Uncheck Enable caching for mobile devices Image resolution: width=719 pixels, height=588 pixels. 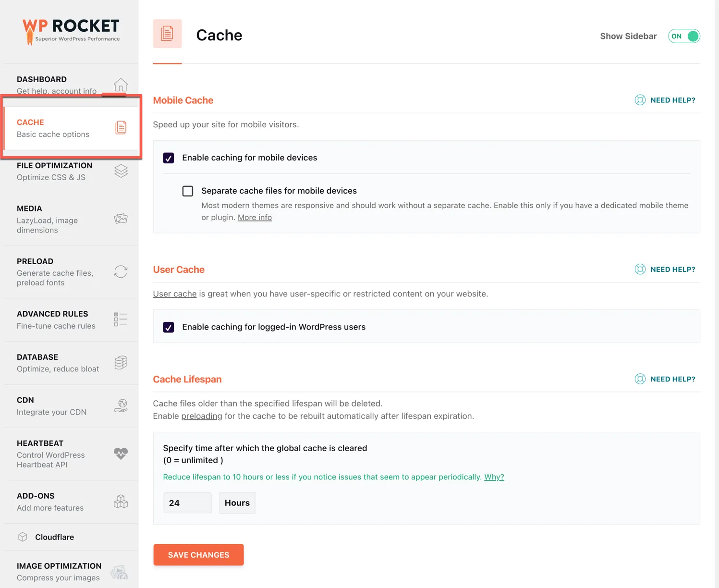tap(169, 158)
